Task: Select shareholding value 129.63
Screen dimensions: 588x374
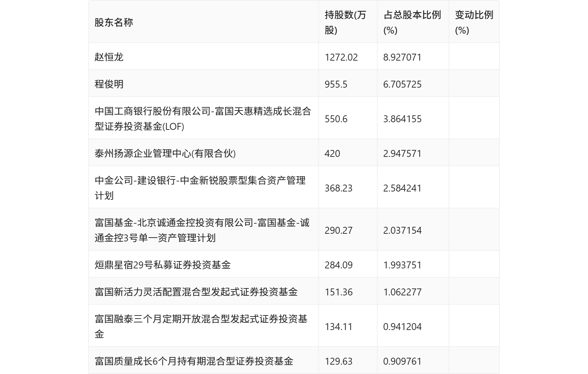Action: pyautogui.click(x=338, y=361)
